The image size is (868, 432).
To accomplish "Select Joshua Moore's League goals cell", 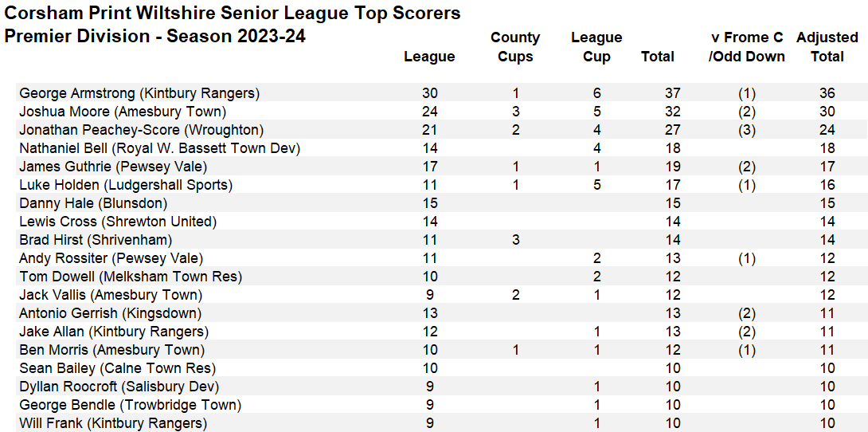I will tap(429, 112).
